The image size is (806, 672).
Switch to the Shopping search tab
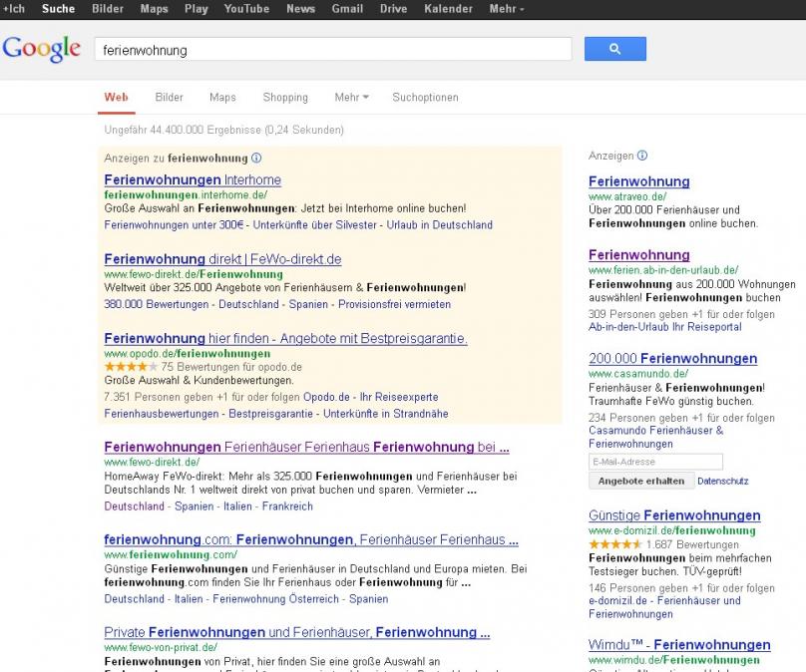point(285,97)
